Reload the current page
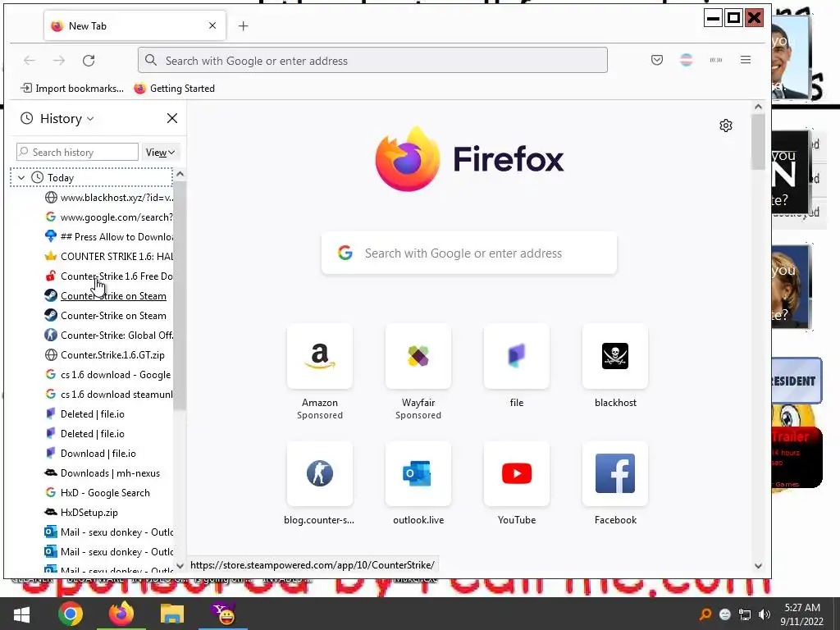The height and width of the screenshot is (630, 840). [x=89, y=61]
